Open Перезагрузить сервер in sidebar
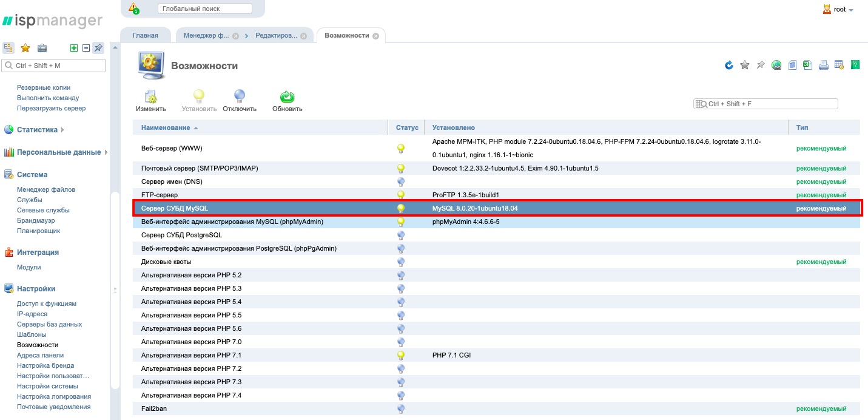Viewport: 868px width, 420px height. coord(51,108)
